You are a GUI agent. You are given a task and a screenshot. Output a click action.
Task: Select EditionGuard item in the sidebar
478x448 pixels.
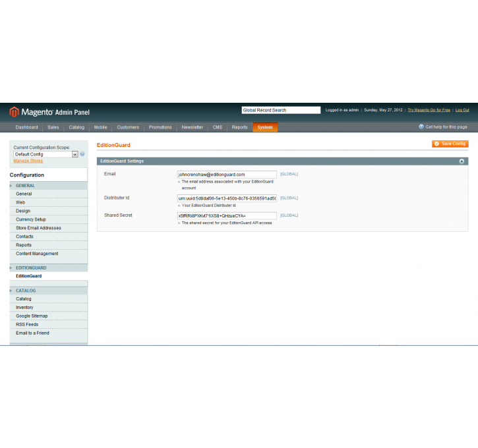tap(49, 276)
